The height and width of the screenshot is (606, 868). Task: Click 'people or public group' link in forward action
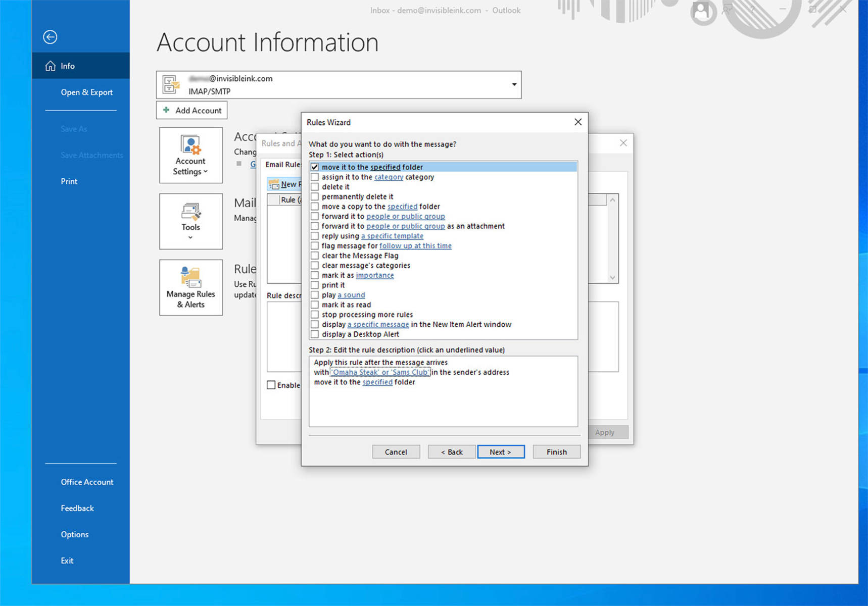click(406, 216)
